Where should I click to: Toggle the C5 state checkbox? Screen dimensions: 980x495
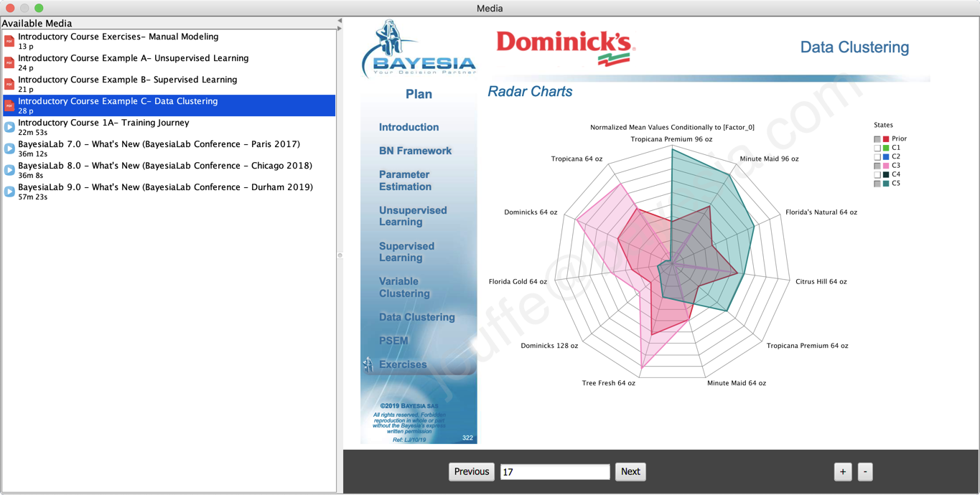(877, 184)
